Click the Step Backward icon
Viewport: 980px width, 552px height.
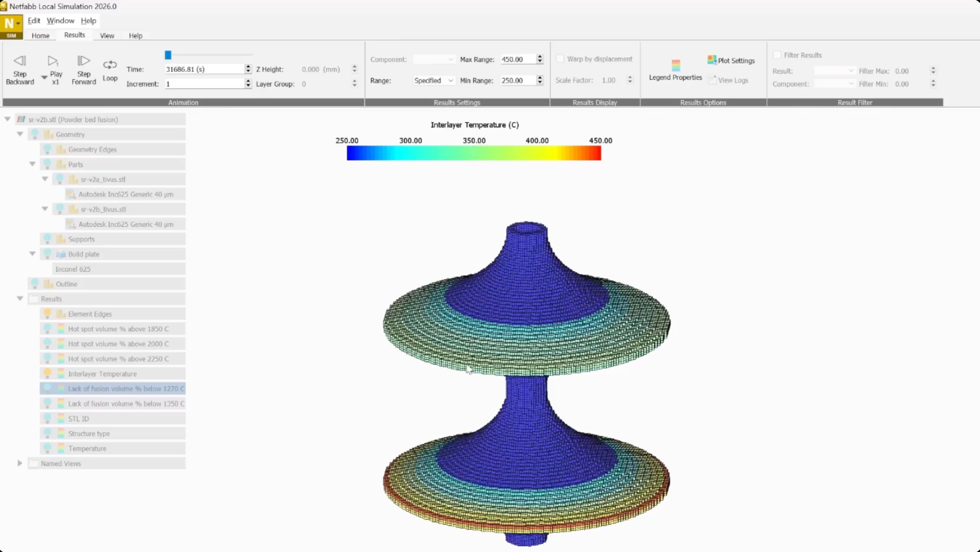coord(20,61)
